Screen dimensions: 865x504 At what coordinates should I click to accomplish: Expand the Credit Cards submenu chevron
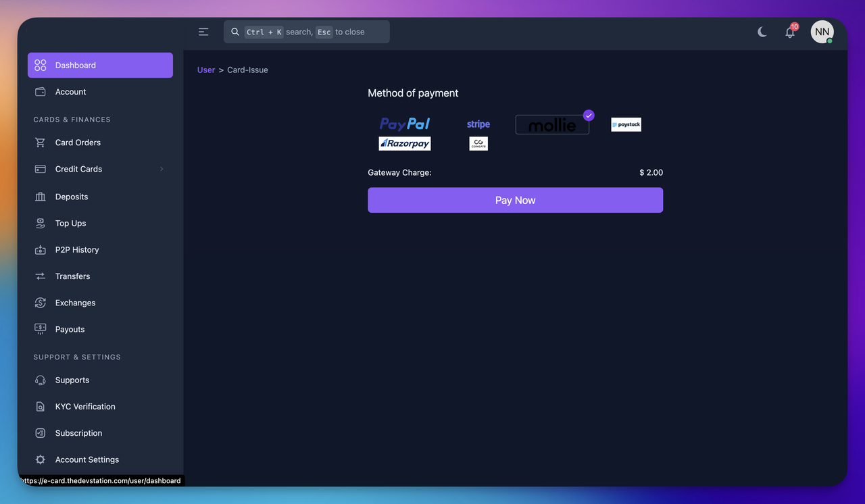coord(162,169)
